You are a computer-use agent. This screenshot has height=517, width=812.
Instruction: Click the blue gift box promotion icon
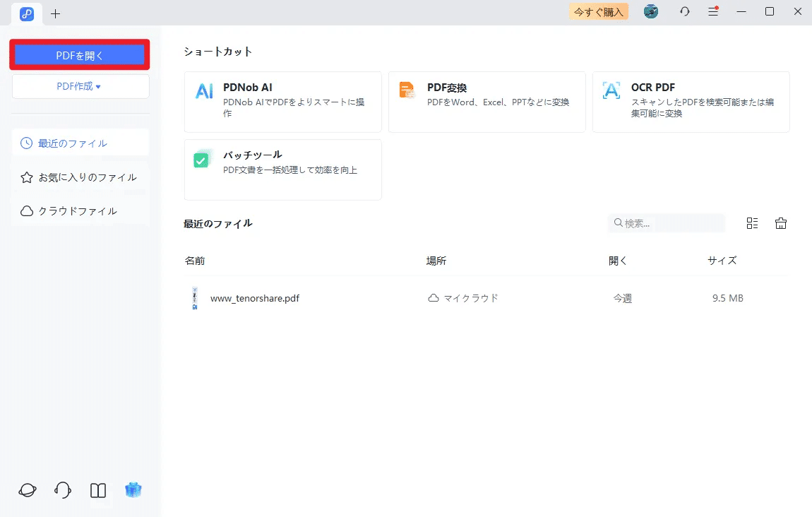(x=133, y=489)
